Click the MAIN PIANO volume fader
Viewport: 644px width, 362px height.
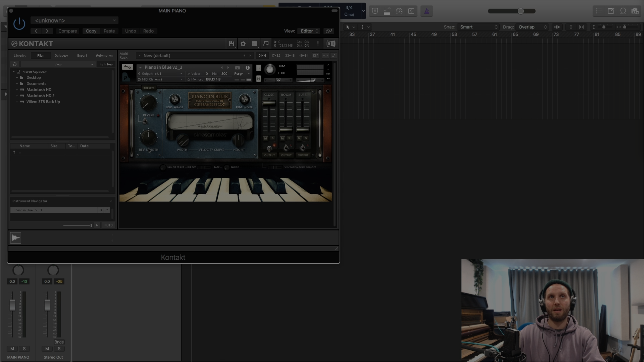click(x=12, y=305)
